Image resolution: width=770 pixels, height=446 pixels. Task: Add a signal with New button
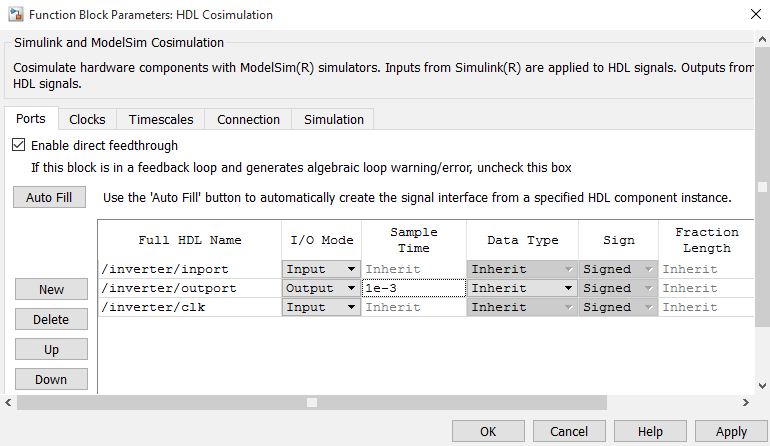pyautogui.click(x=52, y=289)
